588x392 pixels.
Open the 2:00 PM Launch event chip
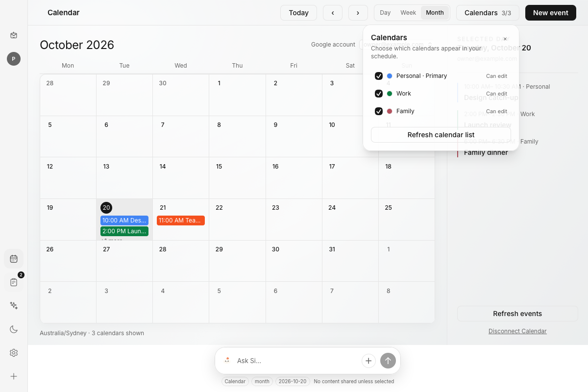coord(124,231)
